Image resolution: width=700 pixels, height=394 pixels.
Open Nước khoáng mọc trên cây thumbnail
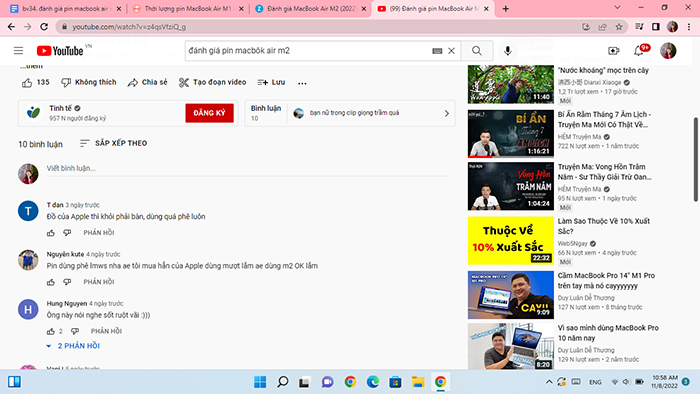(511, 83)
